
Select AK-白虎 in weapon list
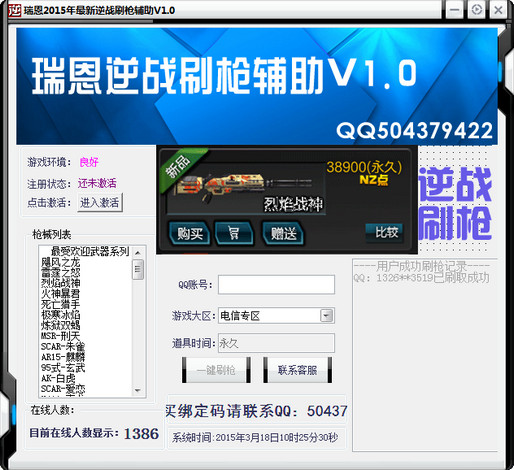tap(58, 378)
